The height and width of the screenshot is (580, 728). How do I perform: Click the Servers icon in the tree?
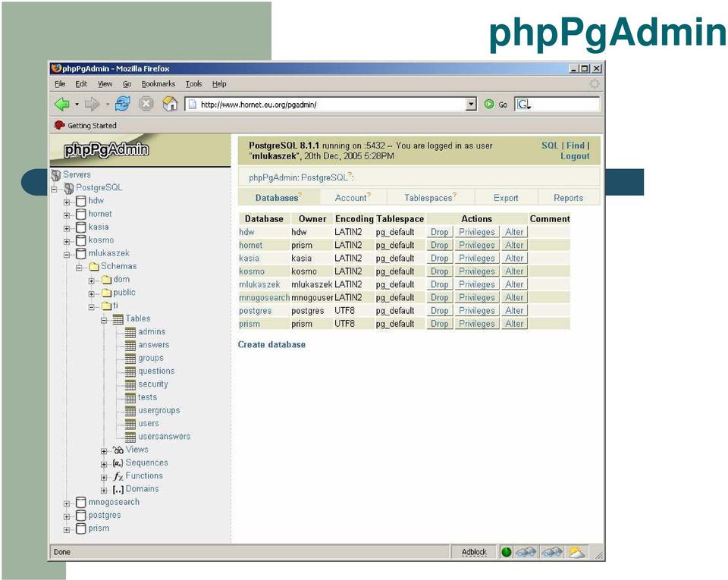click(56, 175)
